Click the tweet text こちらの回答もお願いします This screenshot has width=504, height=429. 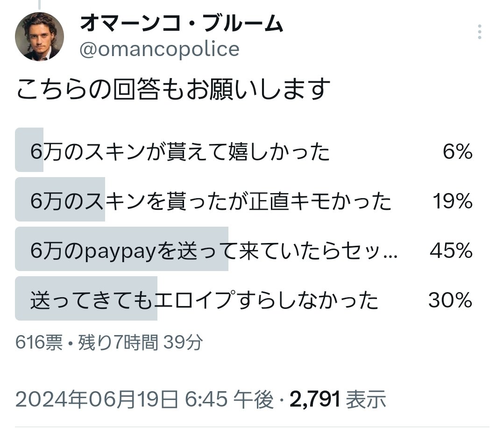(173, 90)
